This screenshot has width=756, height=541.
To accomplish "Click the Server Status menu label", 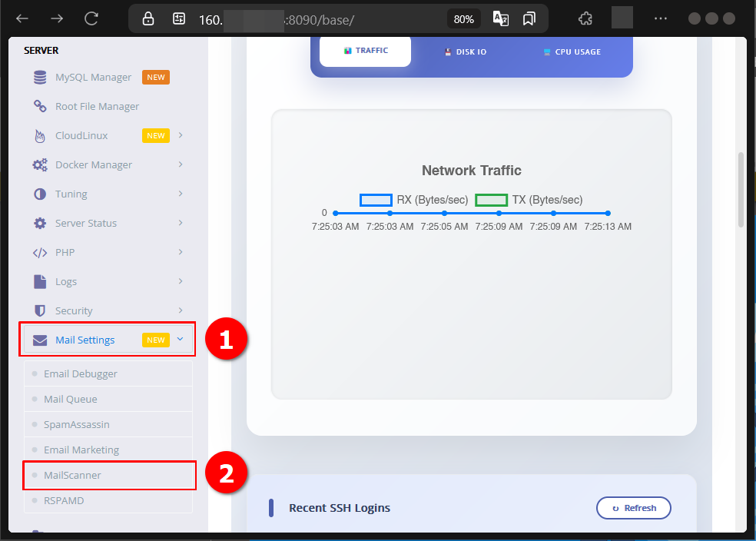I will click(86, 224).
